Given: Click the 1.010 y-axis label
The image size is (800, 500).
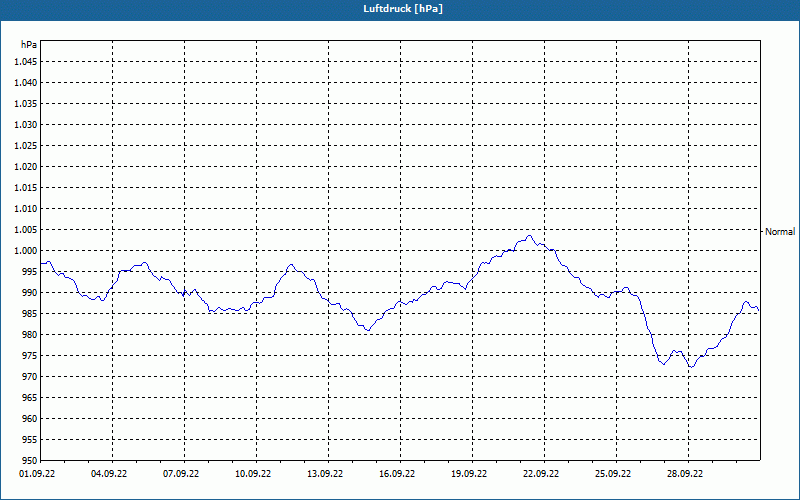Looking at the screenshot, I should 25,209.
